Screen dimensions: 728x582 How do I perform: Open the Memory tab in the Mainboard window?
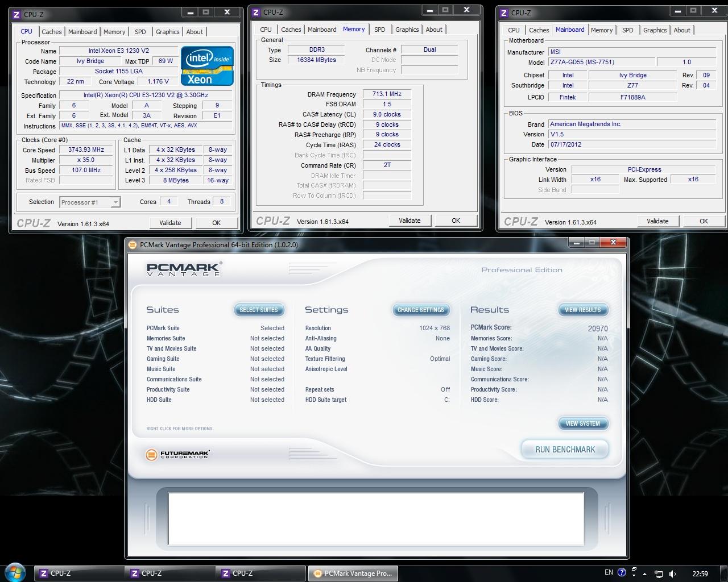point(602,30)
